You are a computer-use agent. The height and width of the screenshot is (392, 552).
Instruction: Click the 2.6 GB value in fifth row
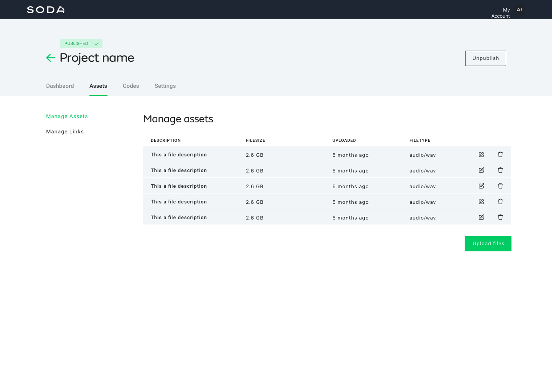pyautogui.click(x=254, y=218)
